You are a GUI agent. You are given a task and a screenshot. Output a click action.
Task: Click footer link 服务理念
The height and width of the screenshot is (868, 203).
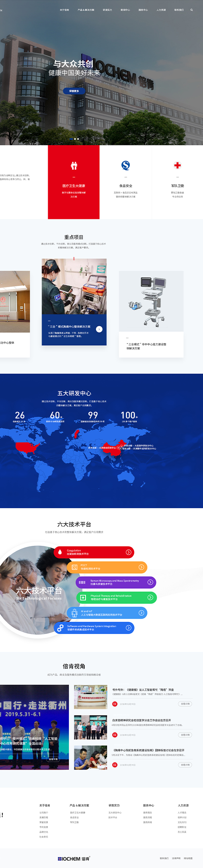[148, 813]
